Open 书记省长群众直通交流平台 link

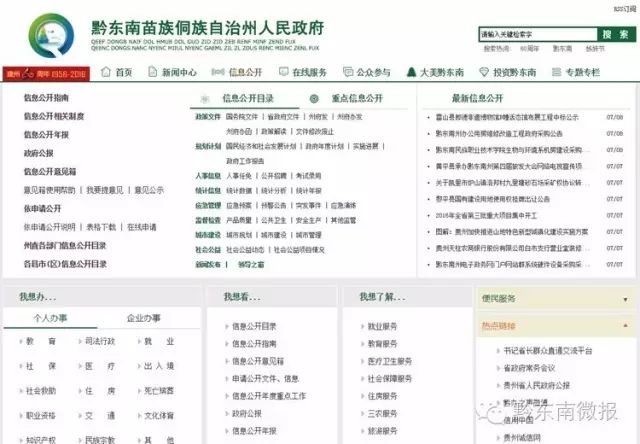[x=548, y=351]
